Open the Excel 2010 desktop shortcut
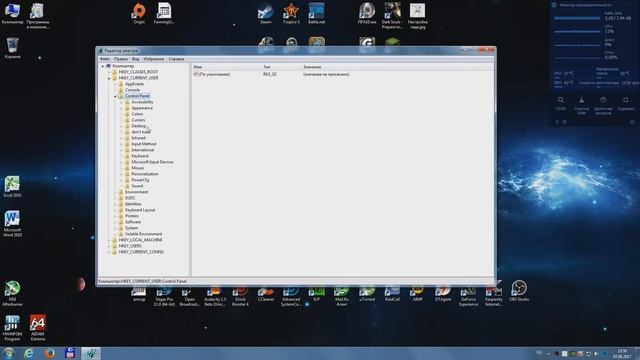Image resolution: width=640 pixels, height=360 pixels. (12, 187)
